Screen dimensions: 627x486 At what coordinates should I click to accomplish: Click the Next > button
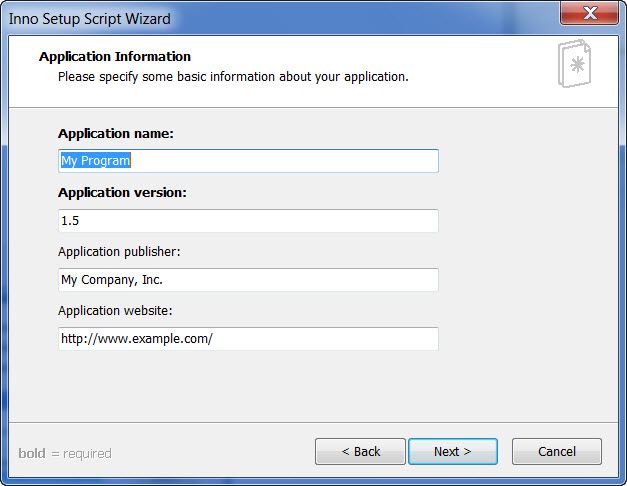point(452,452)
